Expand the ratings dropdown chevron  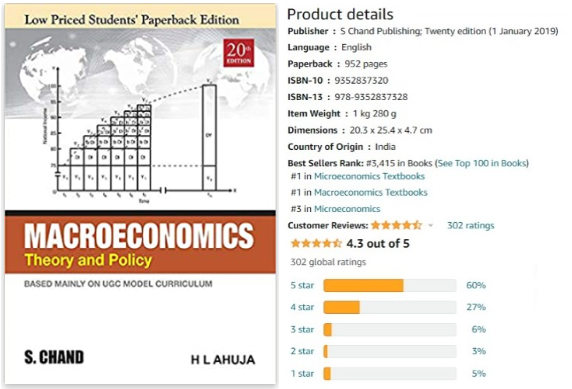pos(430,225)
